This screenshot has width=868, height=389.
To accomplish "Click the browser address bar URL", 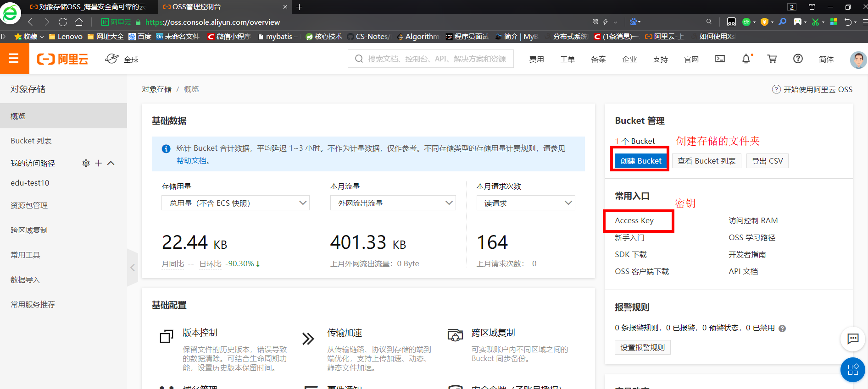I will 212,22.
